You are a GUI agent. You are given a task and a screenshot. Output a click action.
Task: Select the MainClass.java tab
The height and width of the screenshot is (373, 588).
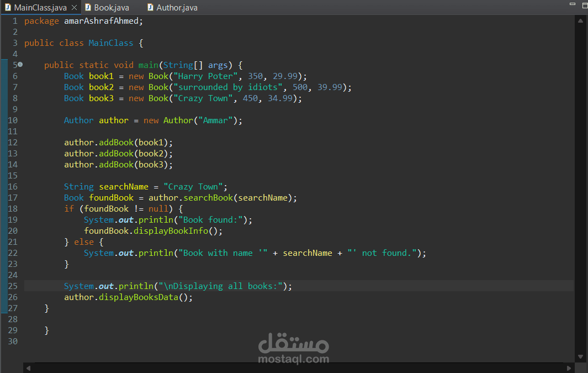point(40,8)
